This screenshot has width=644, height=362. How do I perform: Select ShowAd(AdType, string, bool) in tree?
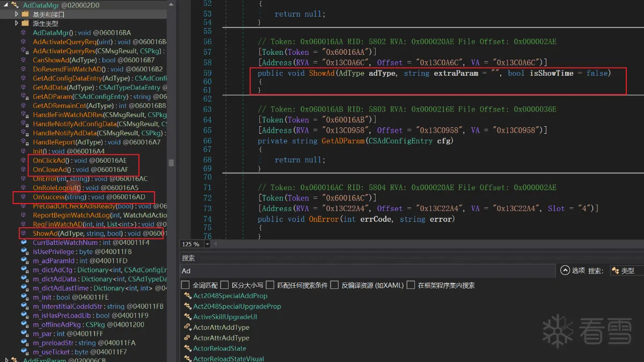tap(100, 233)
